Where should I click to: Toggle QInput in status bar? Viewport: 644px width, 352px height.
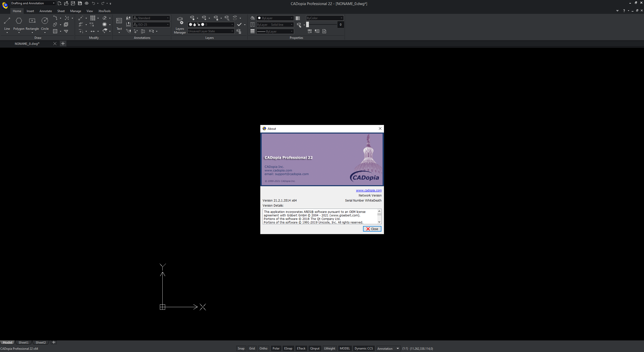tap(315, 348)
